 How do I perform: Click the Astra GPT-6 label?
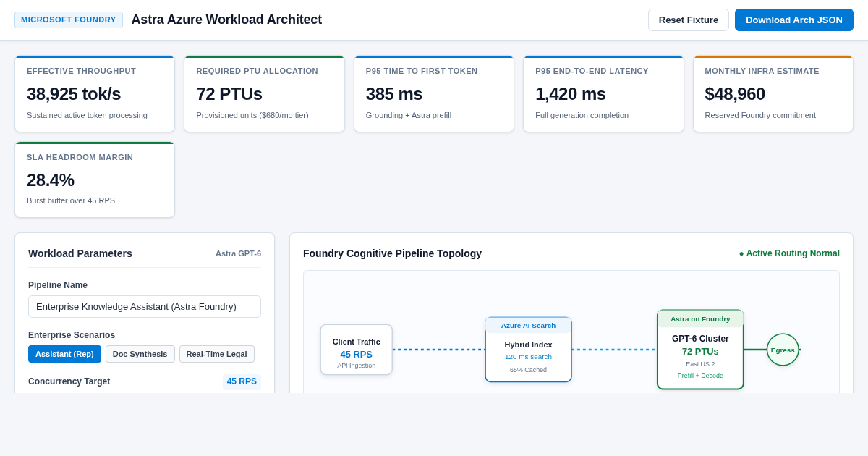pyautogui.click(x=238, y=253)
